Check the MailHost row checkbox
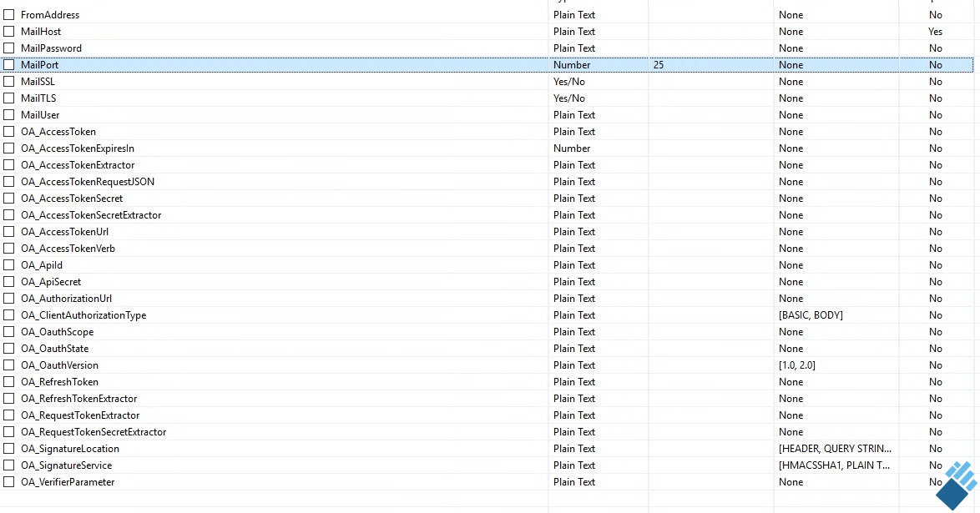Screen dimensions: 980x513 click(x=8, y=31)
